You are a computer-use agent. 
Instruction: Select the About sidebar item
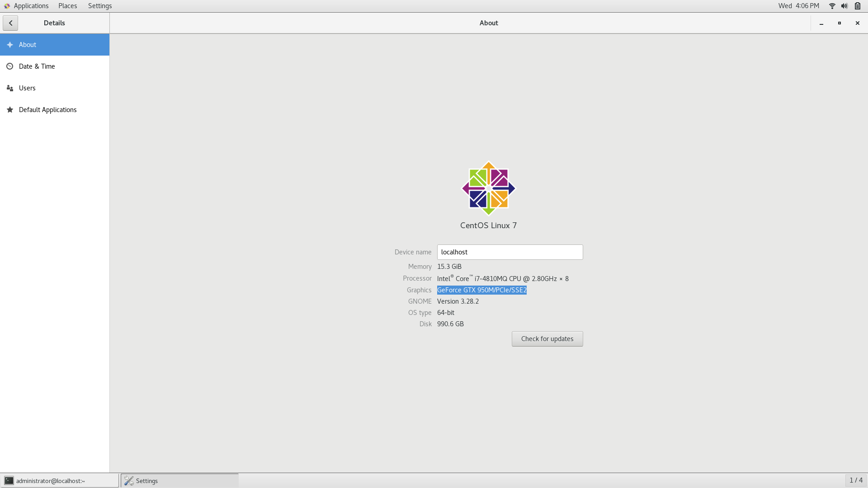pyautogui.click(x=55, y=45)
